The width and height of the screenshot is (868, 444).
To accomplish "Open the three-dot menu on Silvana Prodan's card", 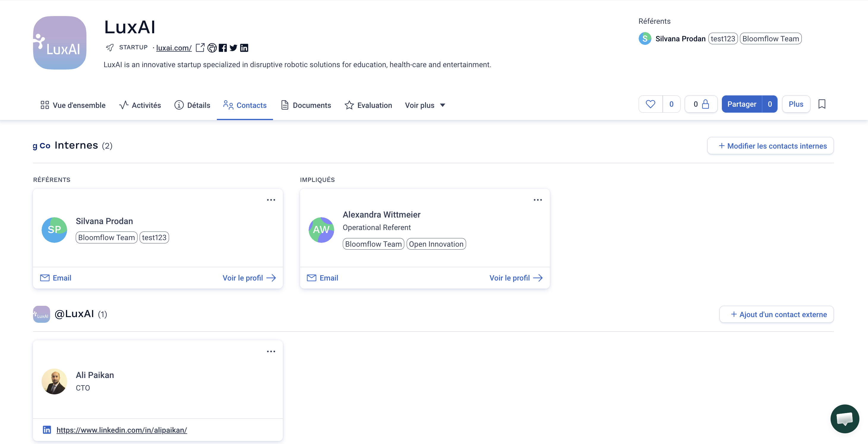I will [x=271, y=200].
